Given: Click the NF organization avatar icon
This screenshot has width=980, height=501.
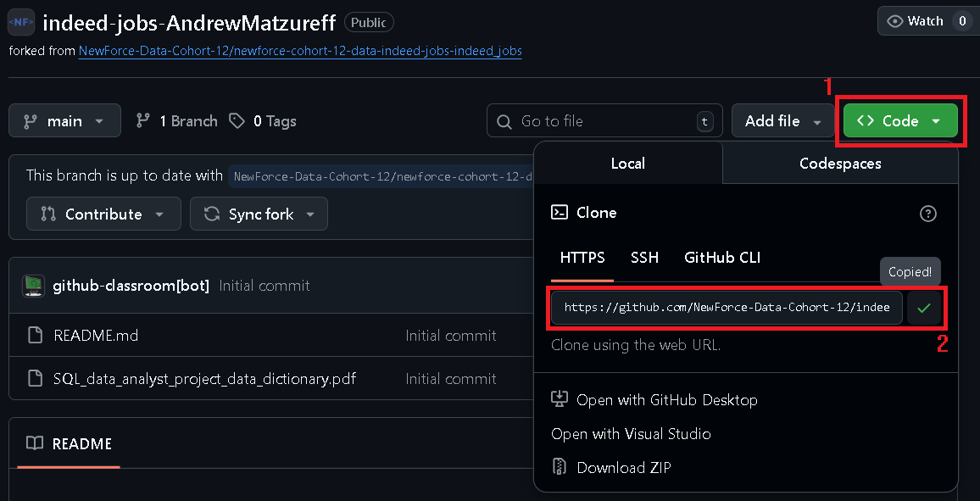Looking at the screenshot, I should point(20,22).
